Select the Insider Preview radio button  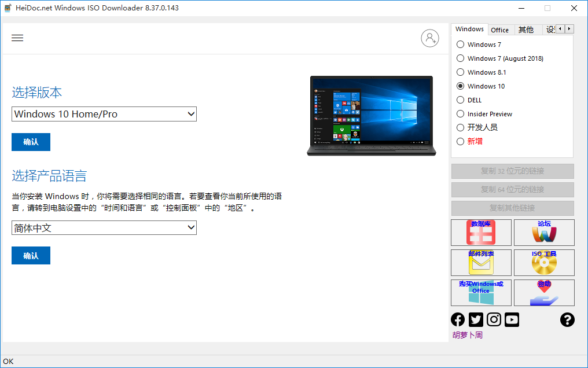(x=484, y=114)
